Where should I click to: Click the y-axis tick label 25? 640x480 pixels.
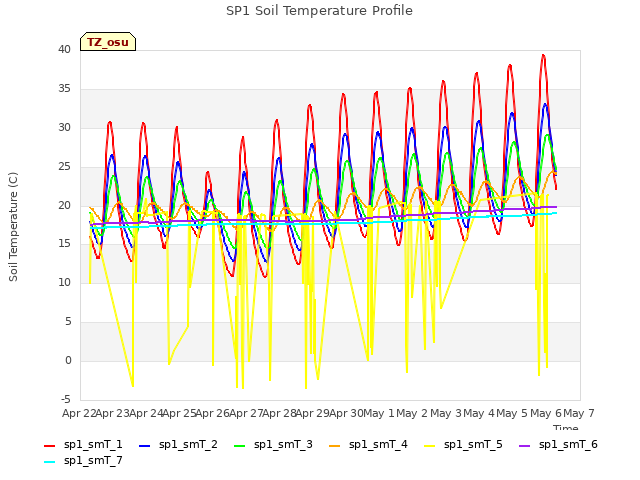[64, 167]
